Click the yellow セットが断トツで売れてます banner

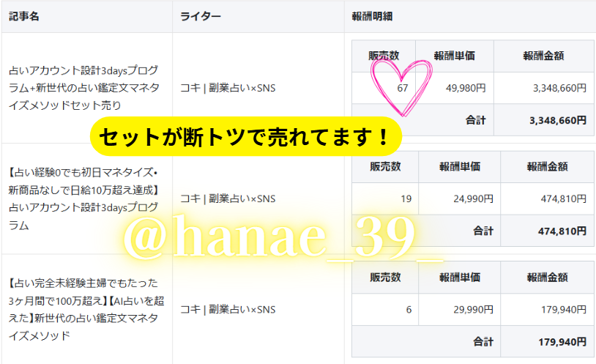[246, 136]
